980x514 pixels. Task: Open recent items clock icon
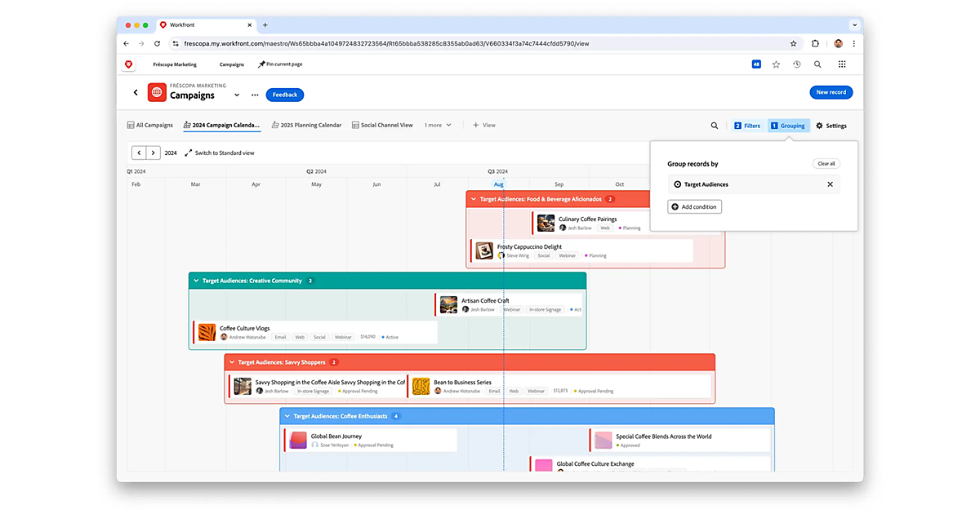pyautogui.click(x=797, y=64)
